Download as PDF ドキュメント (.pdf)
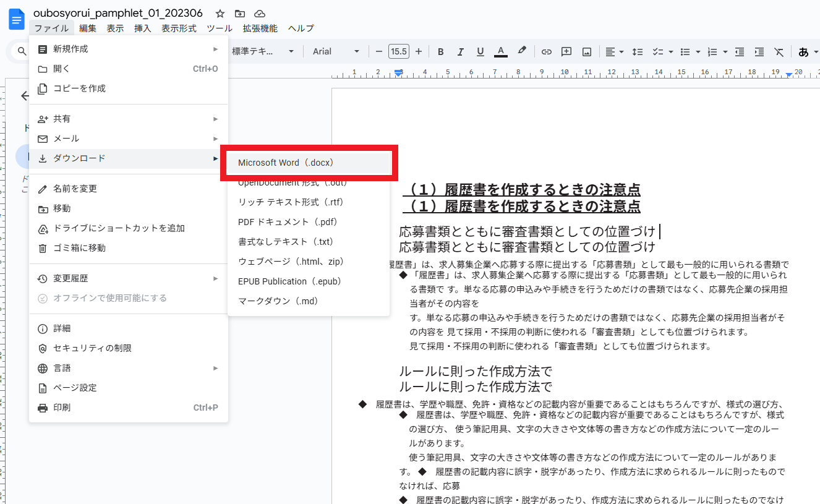This screenshot has height=504, width=820. click(309, 222)
